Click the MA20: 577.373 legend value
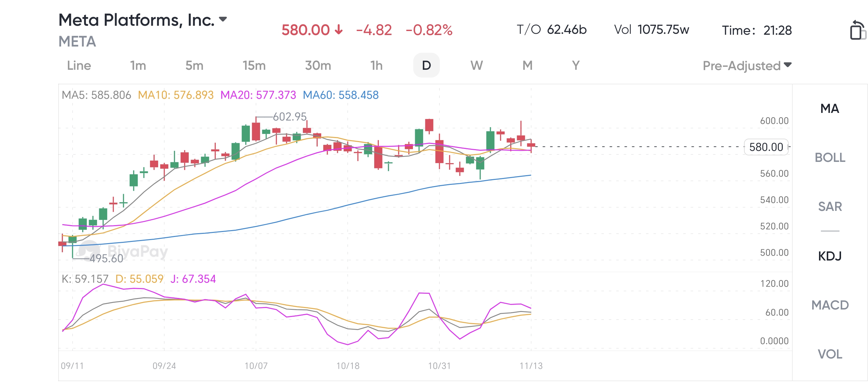This screenshot has height=392, width=868. point(258,95)
